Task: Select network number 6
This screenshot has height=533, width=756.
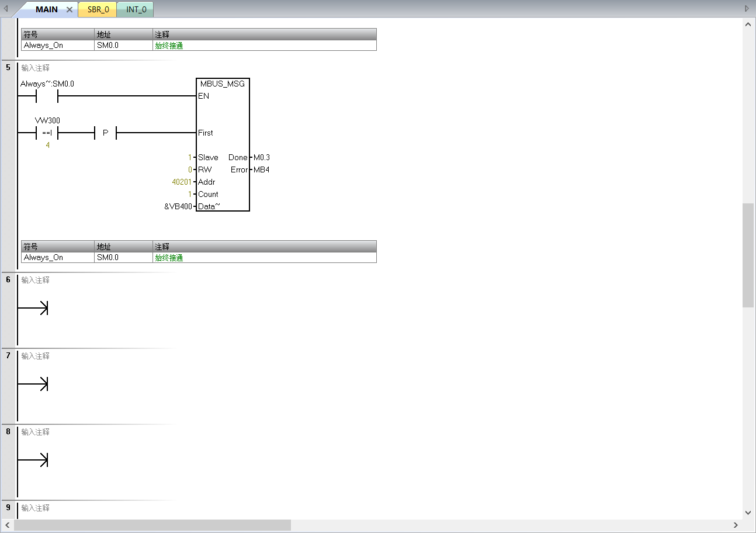Action: point(8,279)
